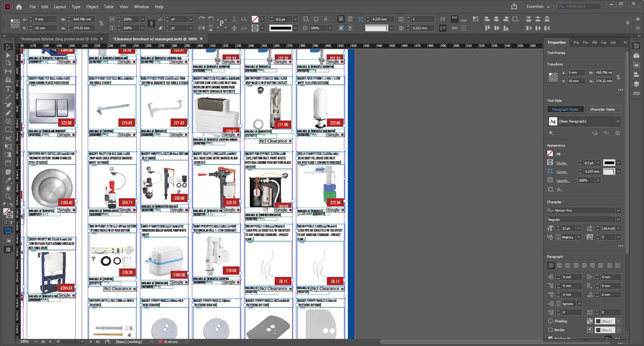This screenshot has height=346, width=644.
Task: Enable the Border checkbox
Action: pos(550,330)
